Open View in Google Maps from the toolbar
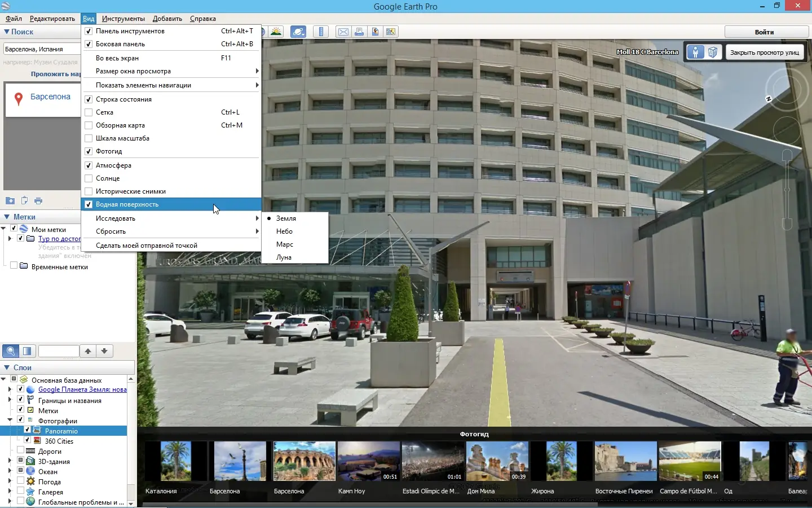The height and width of the screenshot is (508, 812). (391, 32)
